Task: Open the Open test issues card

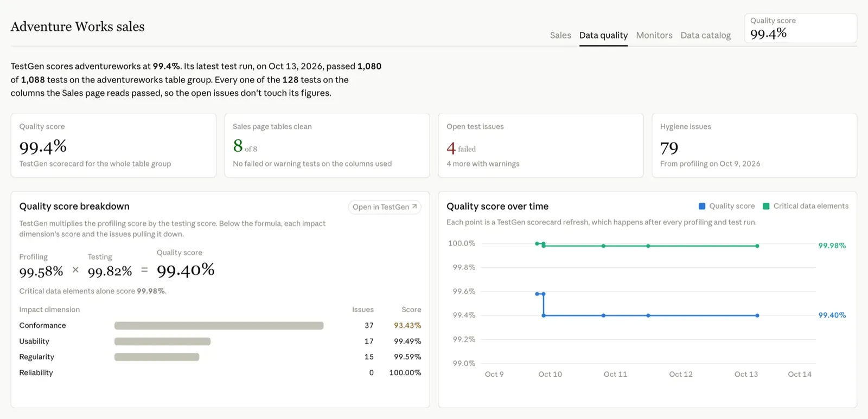Action: (x=540, y=145)
